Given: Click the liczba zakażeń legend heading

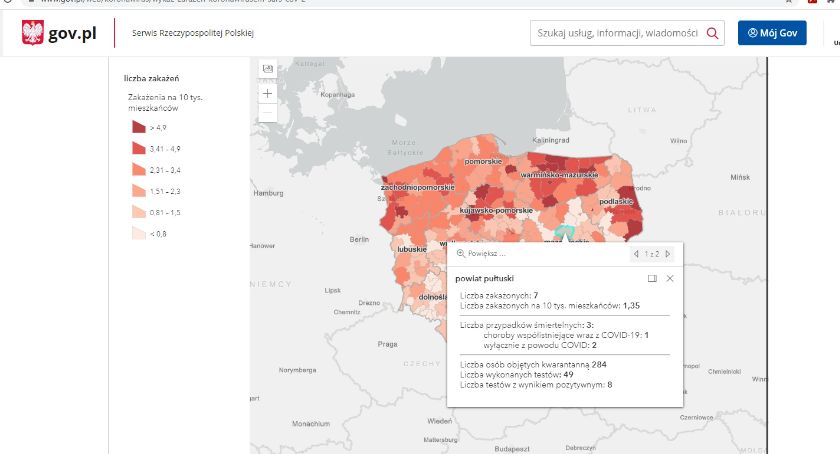Looking at the screenshot, I should (x=152, y=78).
